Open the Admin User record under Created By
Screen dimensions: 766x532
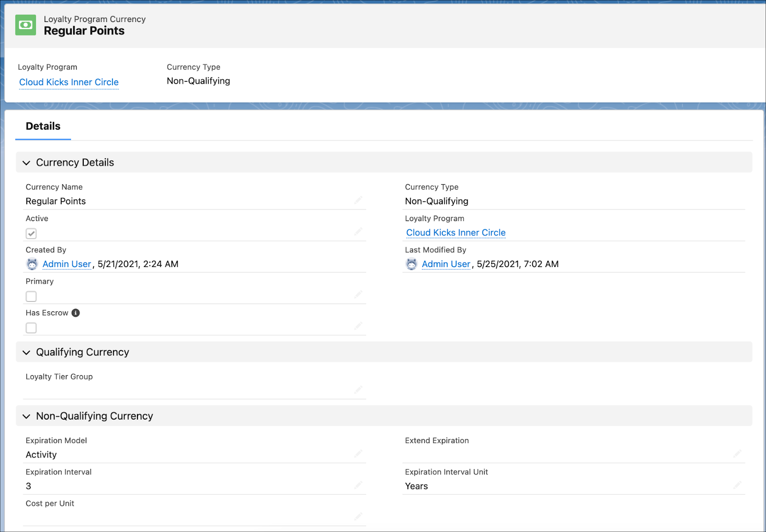tap(66, 264)
